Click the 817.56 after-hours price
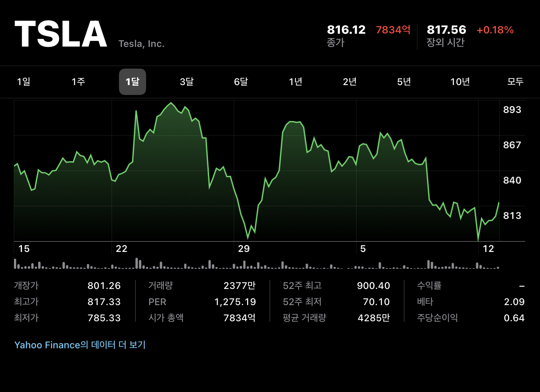 [x=446, y=30]
